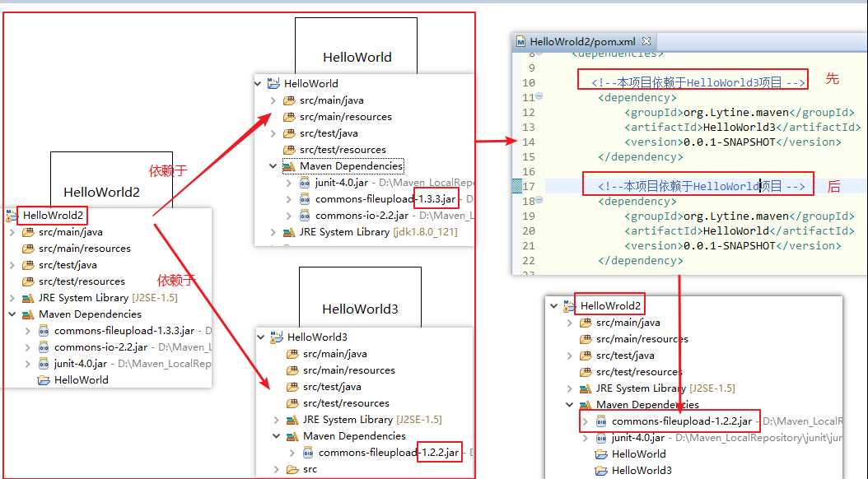Collapse the HelloWorld3 project root node
This screenshot has height=479, width=868.
tap(261, 337)
